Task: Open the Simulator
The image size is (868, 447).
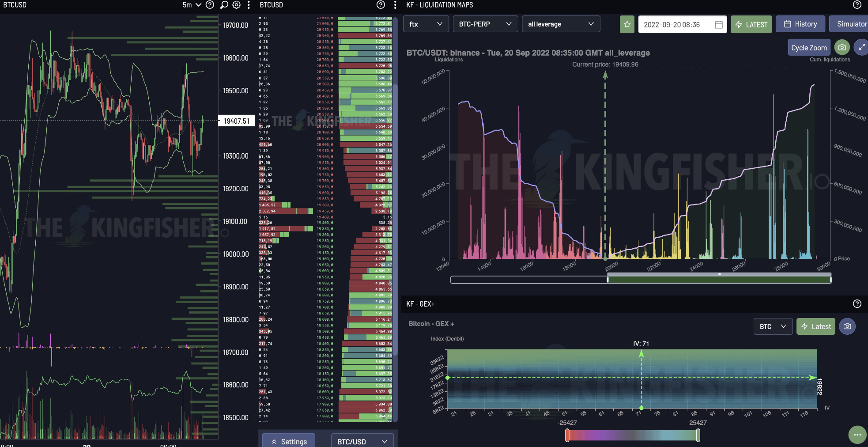Action: click(849, 24)
